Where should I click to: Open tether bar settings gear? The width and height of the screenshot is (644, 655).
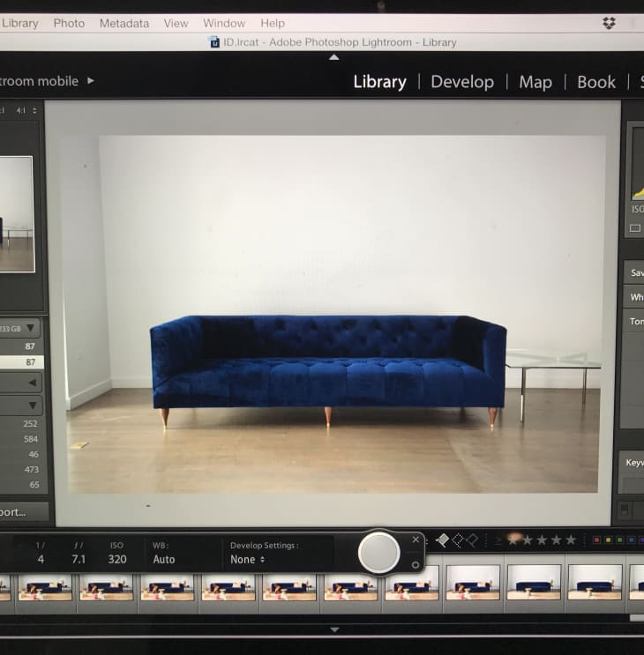click(416, 565)
